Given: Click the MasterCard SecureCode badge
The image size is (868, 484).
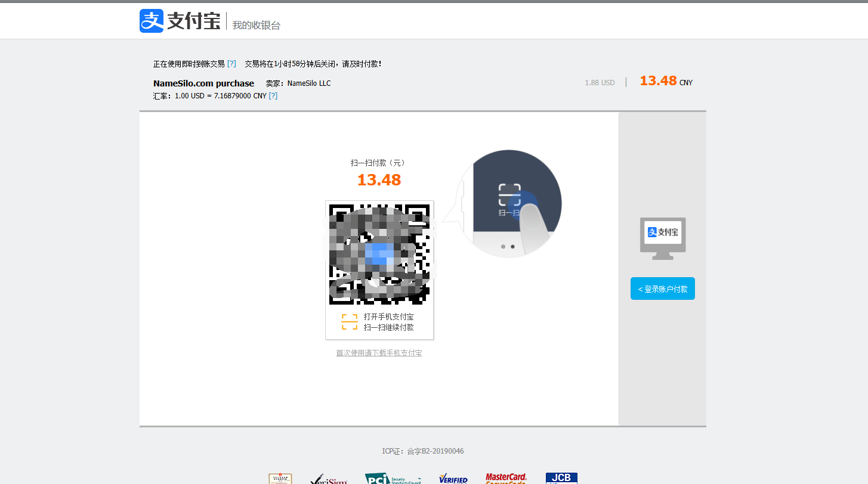Looking at the screenshot, I should click(506, 478).
